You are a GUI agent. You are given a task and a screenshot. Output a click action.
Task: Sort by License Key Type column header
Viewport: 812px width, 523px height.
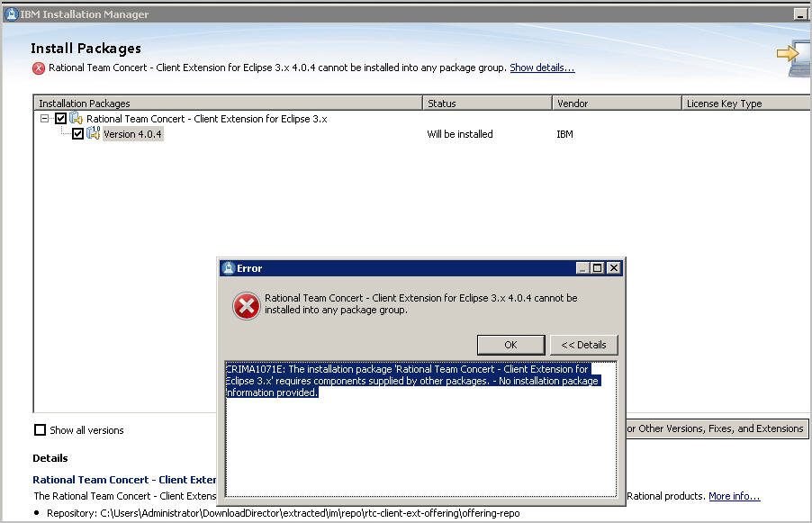coord(747,103)
